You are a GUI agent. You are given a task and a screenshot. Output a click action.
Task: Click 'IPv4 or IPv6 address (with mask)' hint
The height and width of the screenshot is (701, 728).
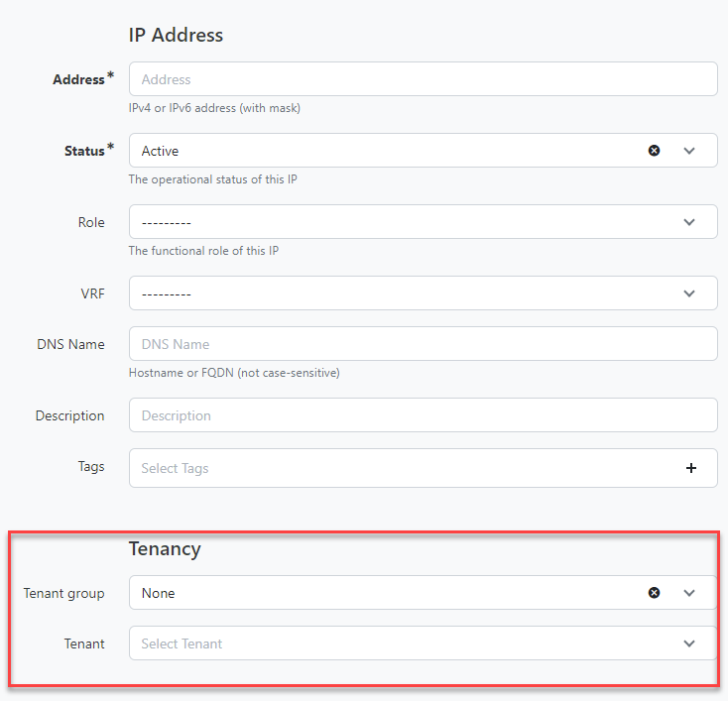pyautogui.click(x=214, y=108)
